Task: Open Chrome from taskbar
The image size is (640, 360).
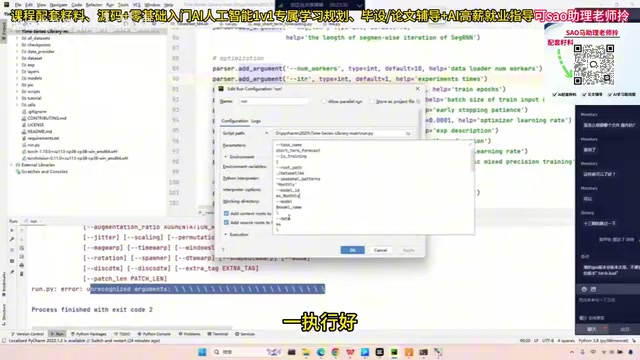Action: [x=336, y=352]
